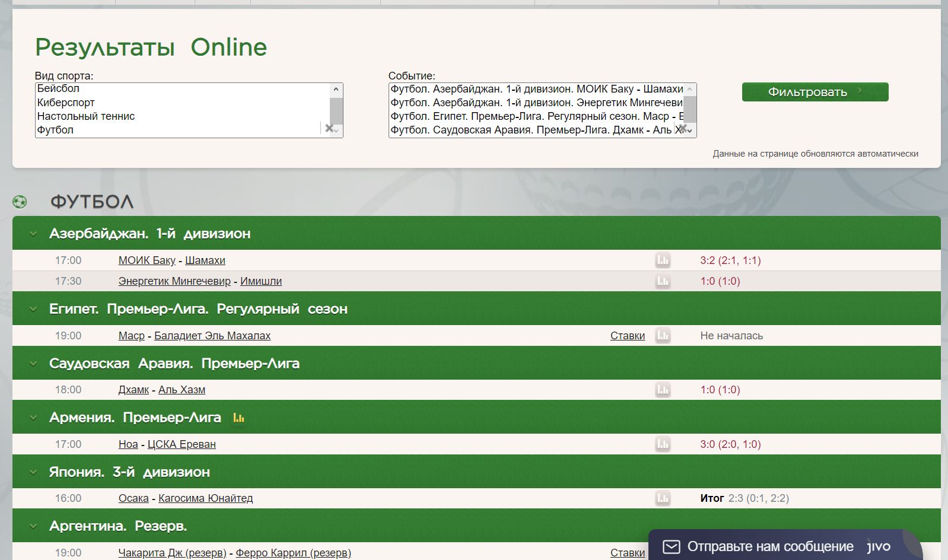Collapse Египет. Премьер-Лига. Регулярный сезон section
The image size is (948, 560).
click(x=33, y=309)
